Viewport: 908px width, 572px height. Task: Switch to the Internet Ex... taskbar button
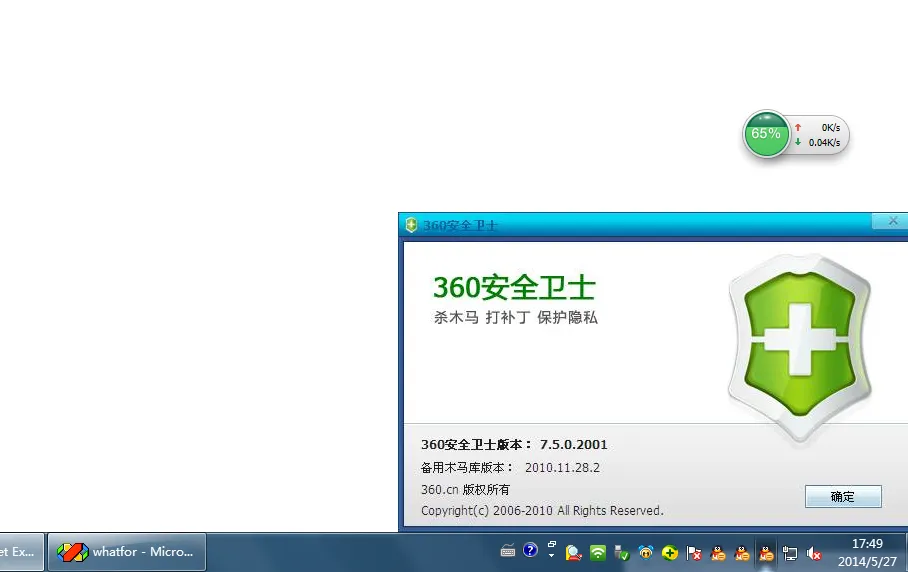(x=21, y=552)
